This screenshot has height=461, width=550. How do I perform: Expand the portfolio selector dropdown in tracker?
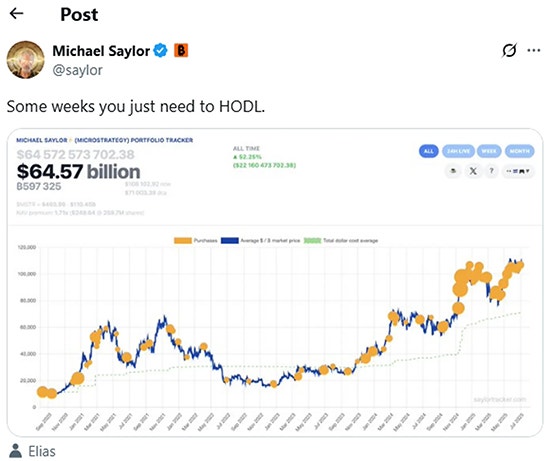pos(518,171)
